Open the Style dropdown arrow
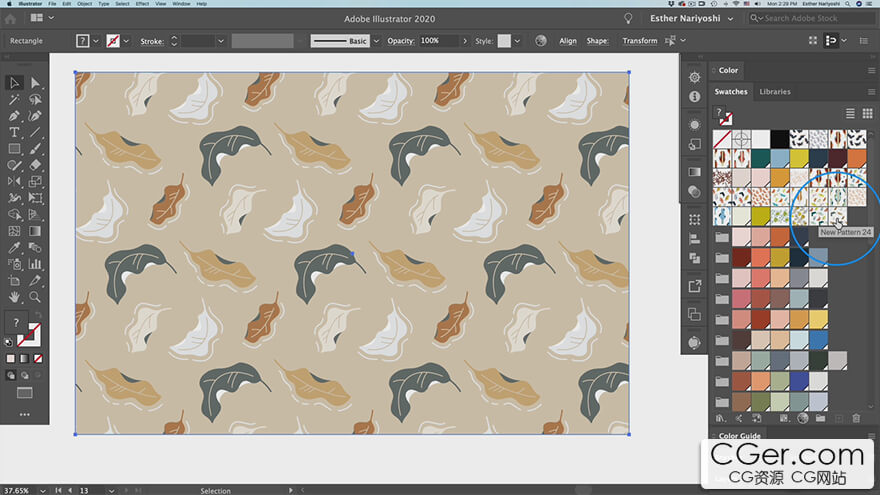Screen dimensions: 880x495 tap(517, 41)
